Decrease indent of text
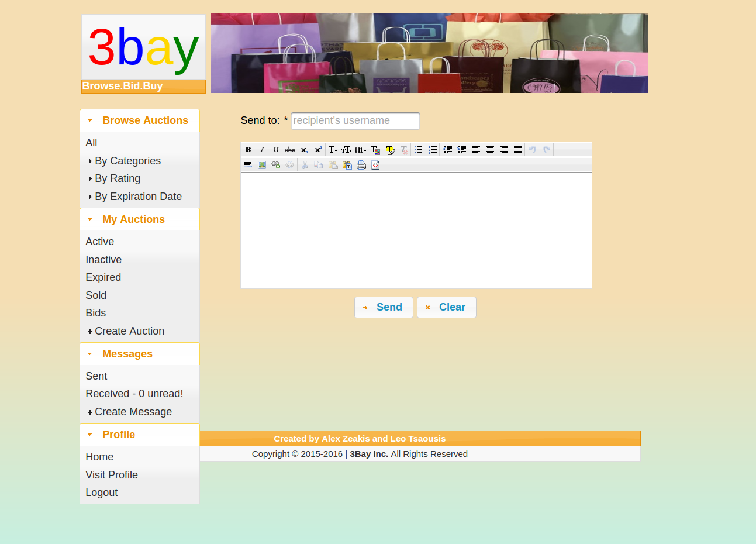The width and height of the screenshot is (756, 544). coord(447,150)
